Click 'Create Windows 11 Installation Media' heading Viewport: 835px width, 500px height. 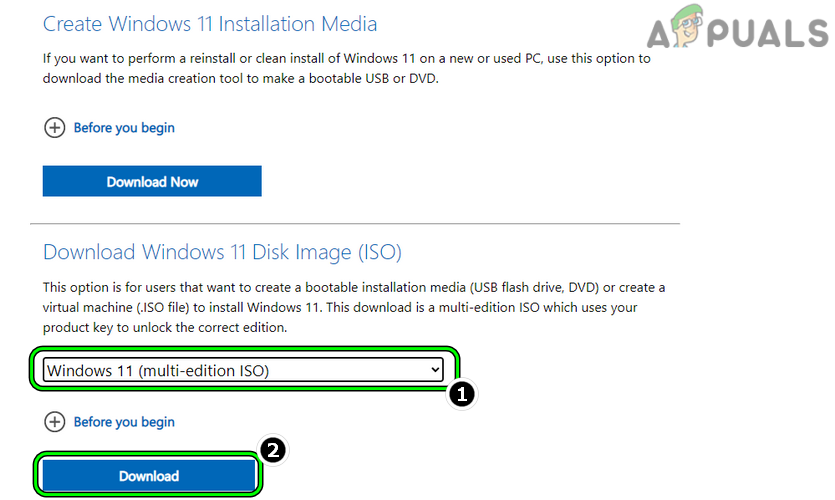pyautogui.click(x=210, y=23)
